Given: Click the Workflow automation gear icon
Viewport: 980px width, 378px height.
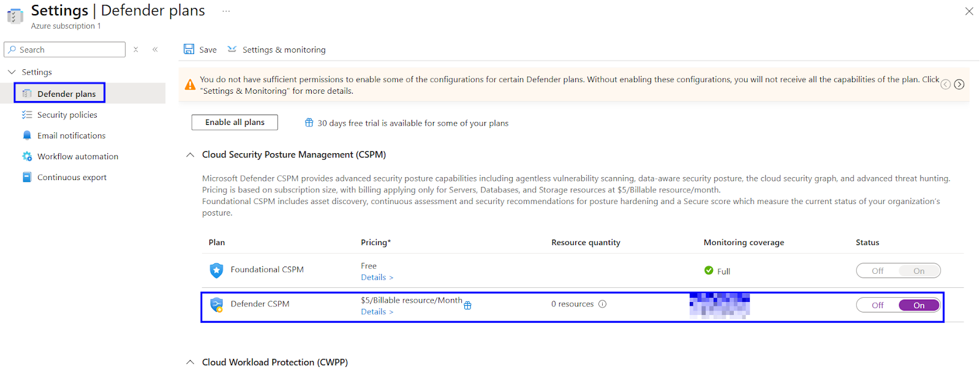Looking at the screenshot, I should 27,156.
